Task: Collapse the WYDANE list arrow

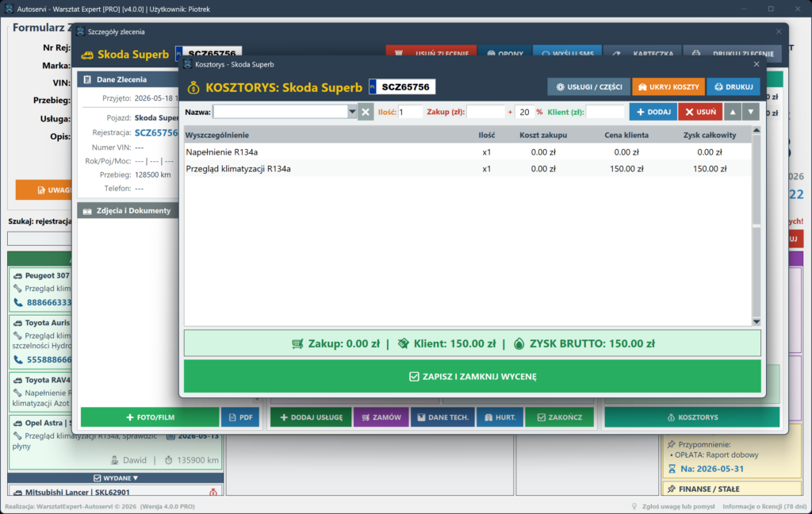Action: (136, 478)
